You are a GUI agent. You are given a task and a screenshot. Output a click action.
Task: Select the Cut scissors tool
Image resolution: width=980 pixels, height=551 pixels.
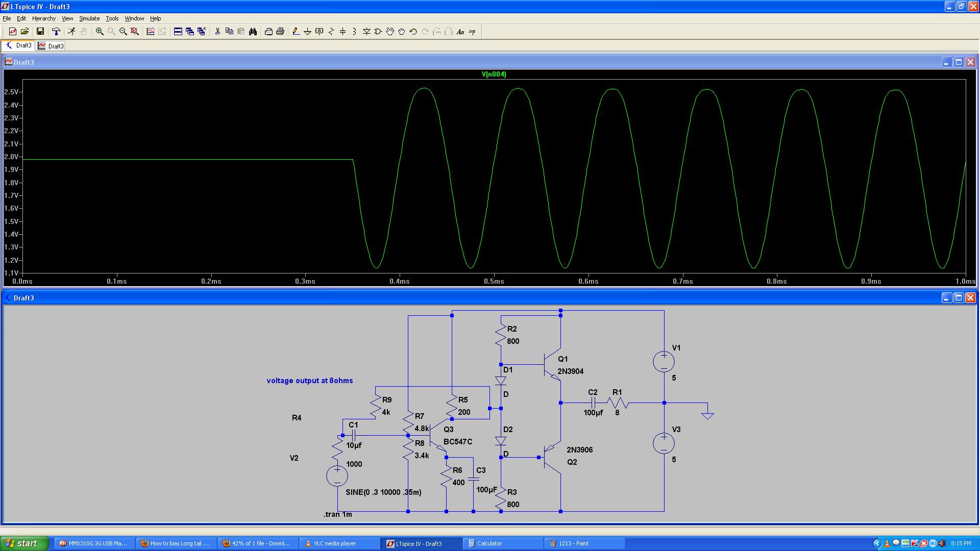point(217,32)
